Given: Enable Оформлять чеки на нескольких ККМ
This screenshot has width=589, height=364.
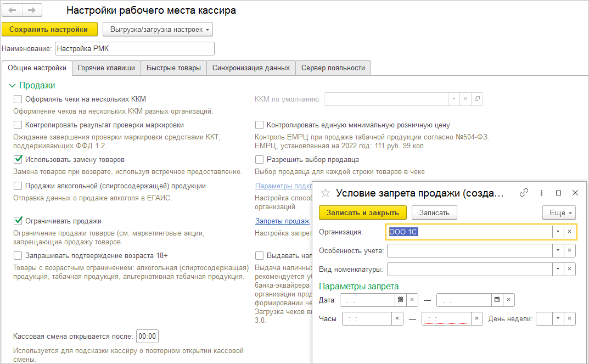Looking at the screenshot, I should 18,99.
